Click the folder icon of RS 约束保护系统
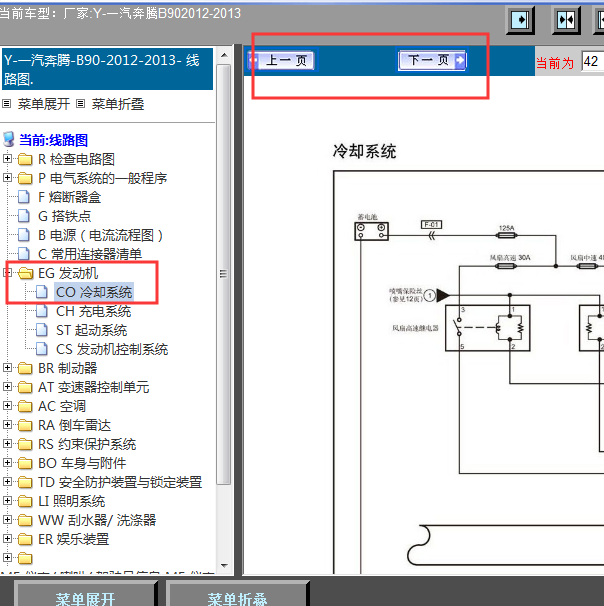Screen dimensions: 604x606 click(x=25, y=444)
